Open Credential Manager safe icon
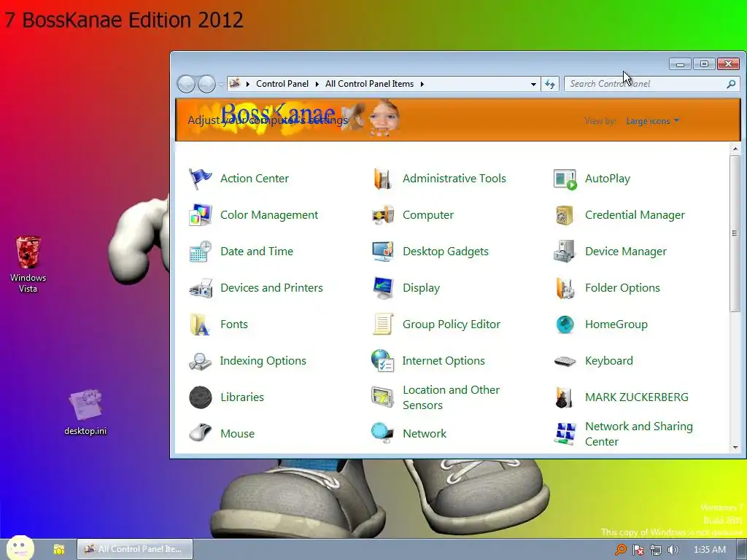The image size is (747, 560). pos(565,215)
